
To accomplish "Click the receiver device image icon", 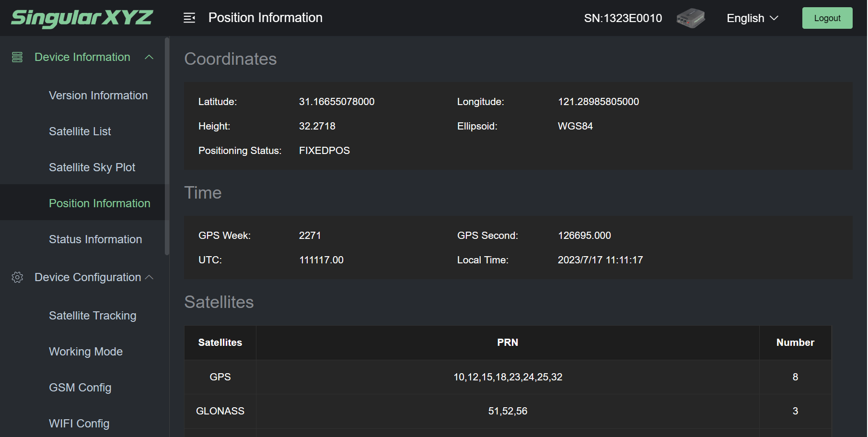I will (690, 18).
